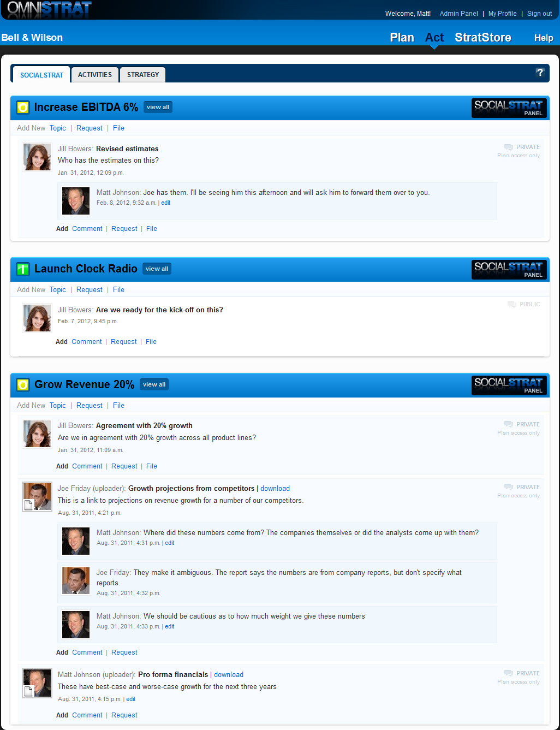Add new File under Grow Revenue 20%
Viewport: 560px width, 730px height.
click(x=118, y=405)
